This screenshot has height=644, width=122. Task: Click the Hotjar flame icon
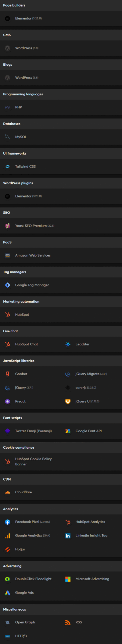8,549
